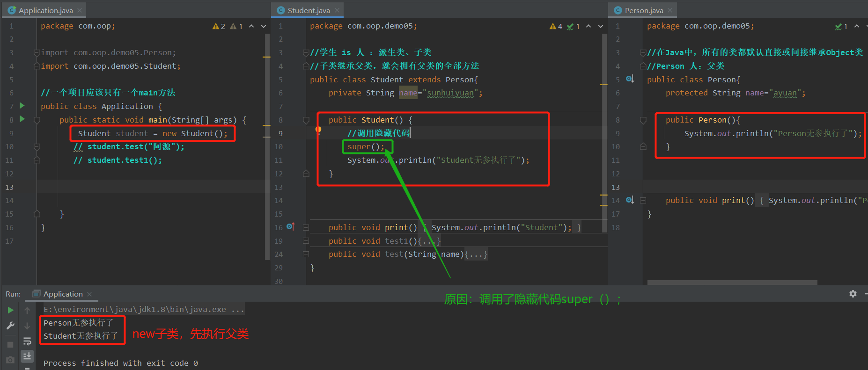Image resolution: width=868 pixels, height=370 pixels.
Task: Click the top yellow warning stripe in Application.java
Action: pos(266,57)
